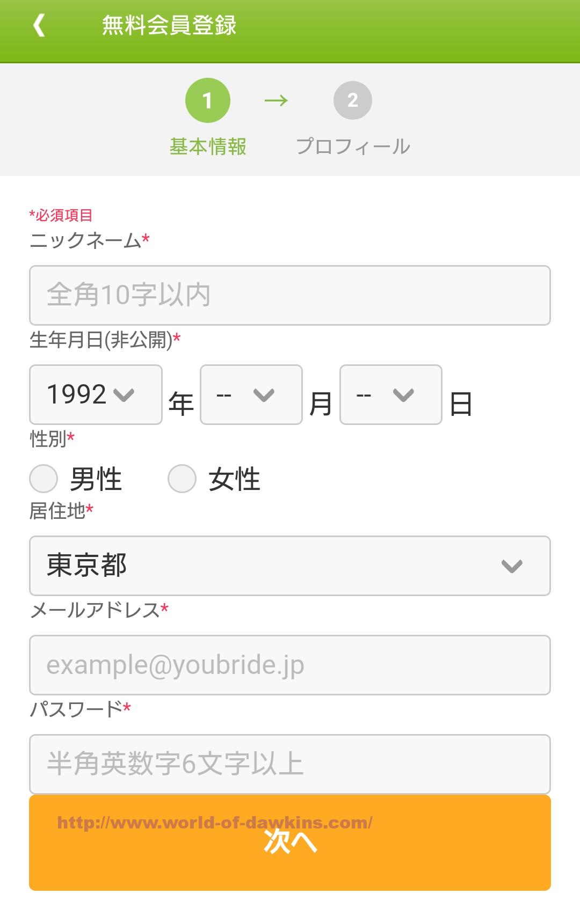The image size is (580, 924).
Task: Open the birth year dropdown showing 1992
Action: click(96, 395)
